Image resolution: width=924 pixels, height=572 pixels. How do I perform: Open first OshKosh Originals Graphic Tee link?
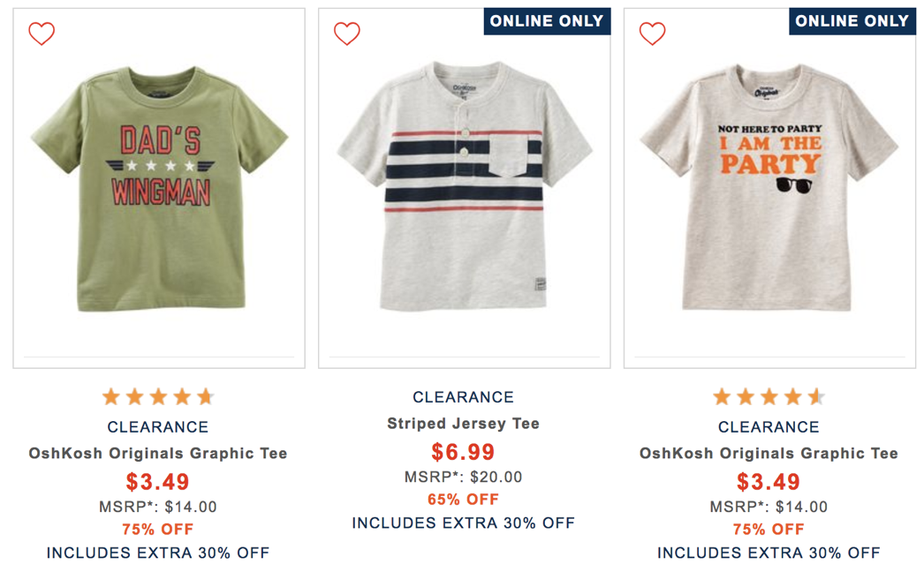click(x=158, y=454)
